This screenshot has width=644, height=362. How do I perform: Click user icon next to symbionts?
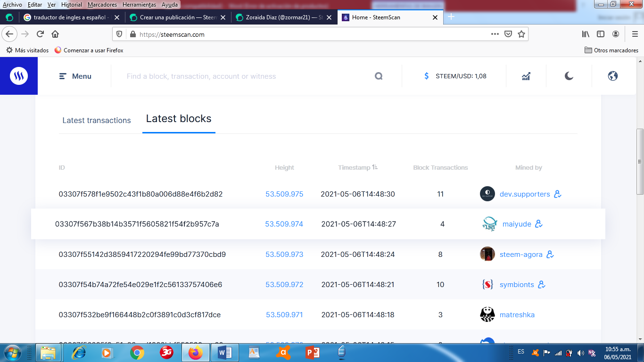tap(542, 284)
